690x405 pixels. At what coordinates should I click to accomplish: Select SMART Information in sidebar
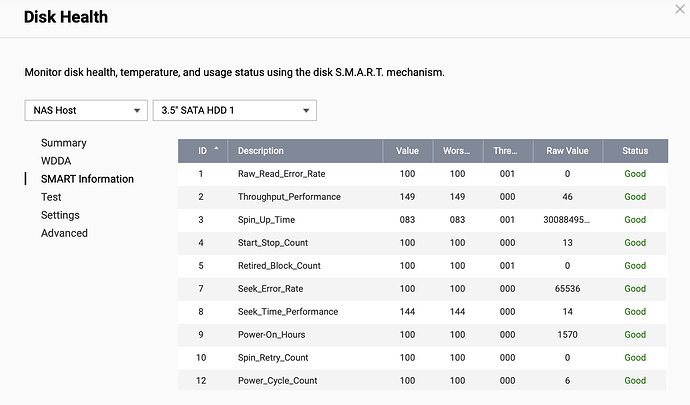(x=87, y=179)
